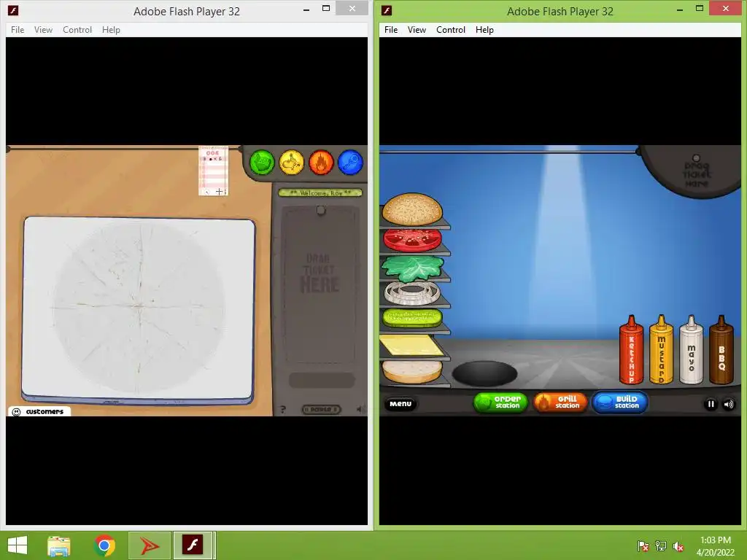Open the taskbar clock showing 1:03 PM
Viewport: 747px width, 560px height.
click(716, 545)
